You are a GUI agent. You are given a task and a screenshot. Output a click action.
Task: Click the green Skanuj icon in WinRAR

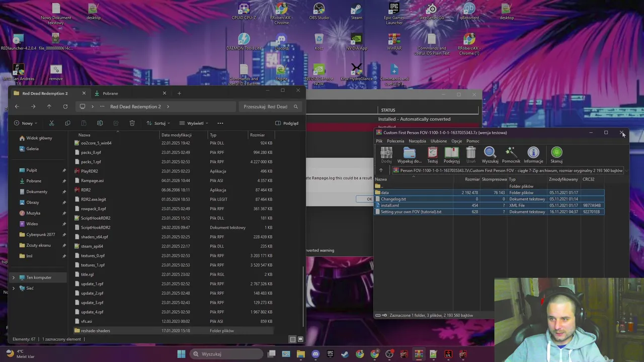[x=556, y=154]
